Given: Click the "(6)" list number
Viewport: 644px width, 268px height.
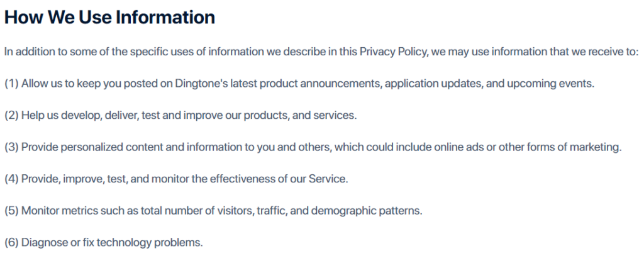Looking at the screenshot, I should click(x=11, y=242).
